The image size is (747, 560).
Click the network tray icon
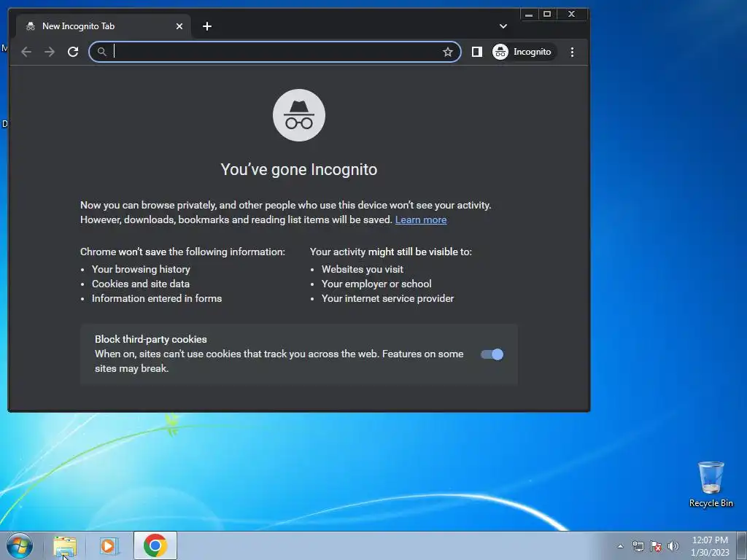(638, 546)
